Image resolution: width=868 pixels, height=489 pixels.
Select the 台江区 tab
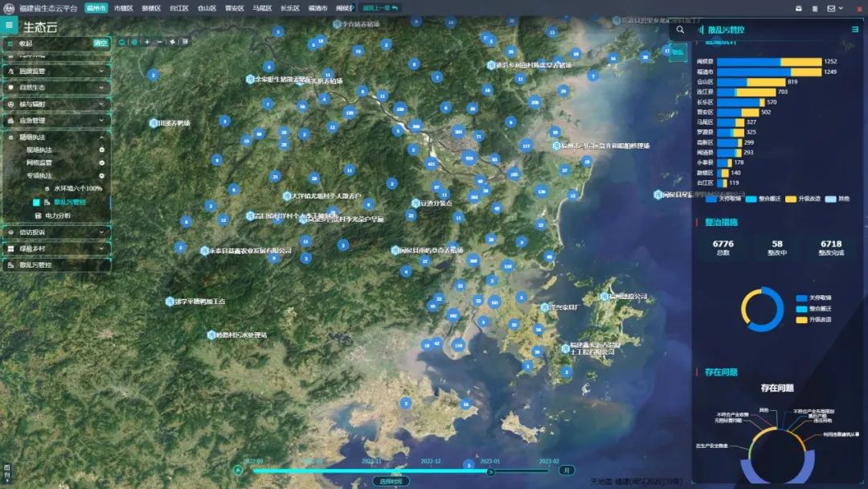coord(178,8)
